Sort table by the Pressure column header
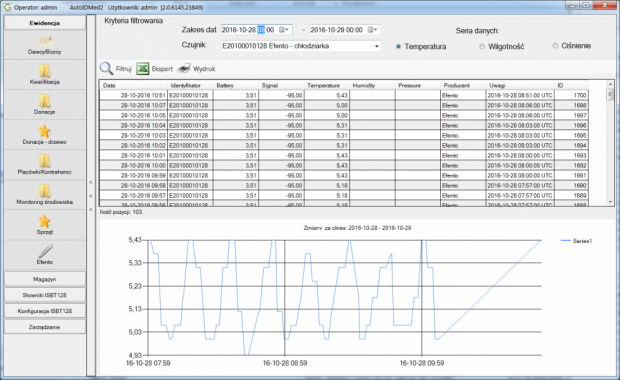 (418, 85)
